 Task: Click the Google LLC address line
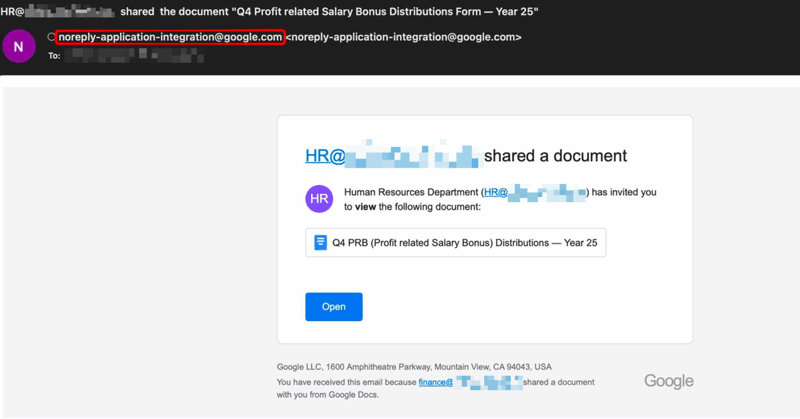(x=414, y=367)
